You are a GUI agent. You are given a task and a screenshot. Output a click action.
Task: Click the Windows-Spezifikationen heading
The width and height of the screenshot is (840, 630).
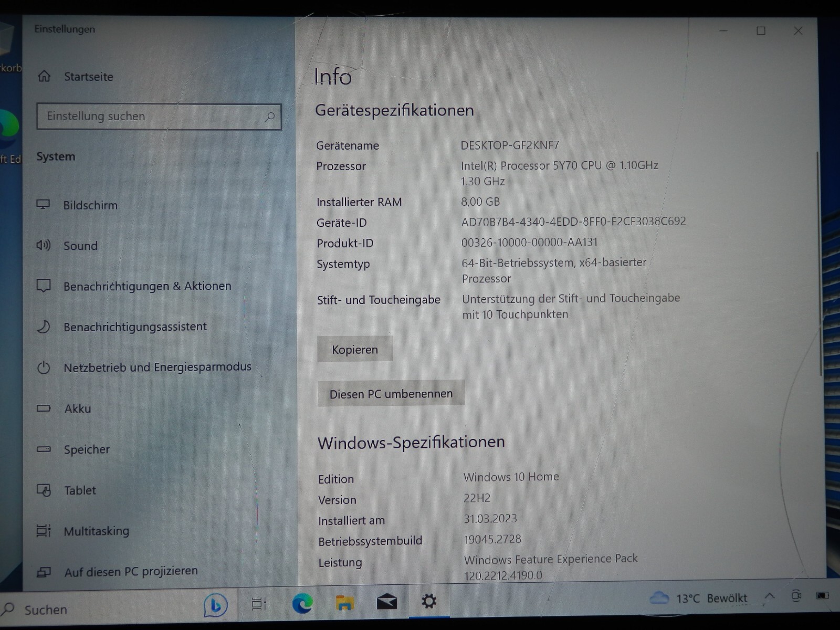point(411,443)
